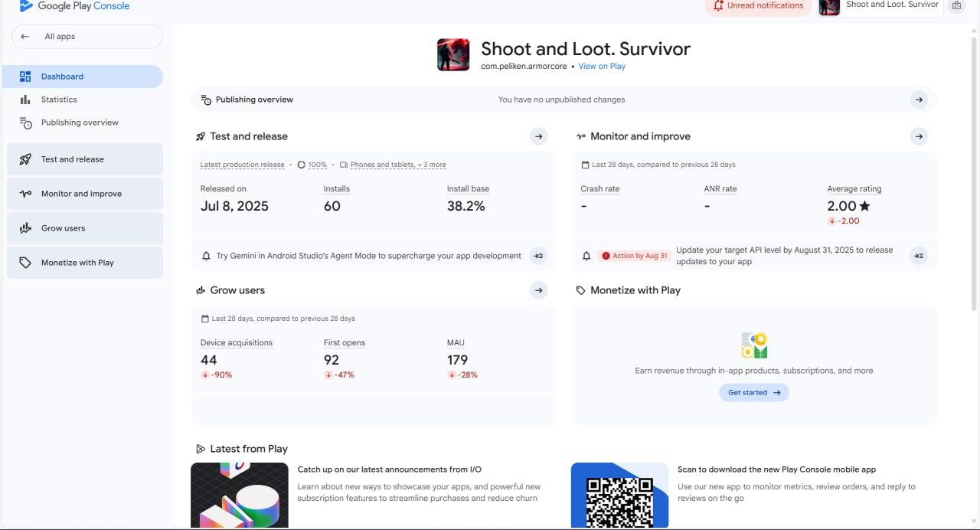Click the back arrow beside All apps
This screenshot has height=530, width=980.
pos(24,36)
